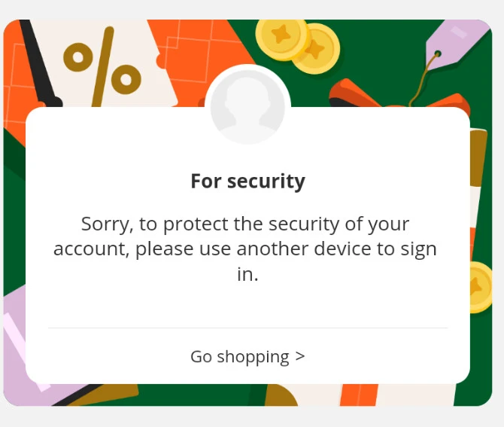Click the orange ribbon bow graphic

pos(399,95)
